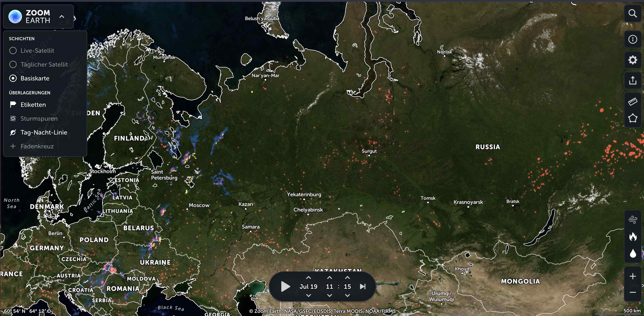The image size is (644, 316).
Task: Select the measure distance ruler tool
Action: click(x=633, y=102)
